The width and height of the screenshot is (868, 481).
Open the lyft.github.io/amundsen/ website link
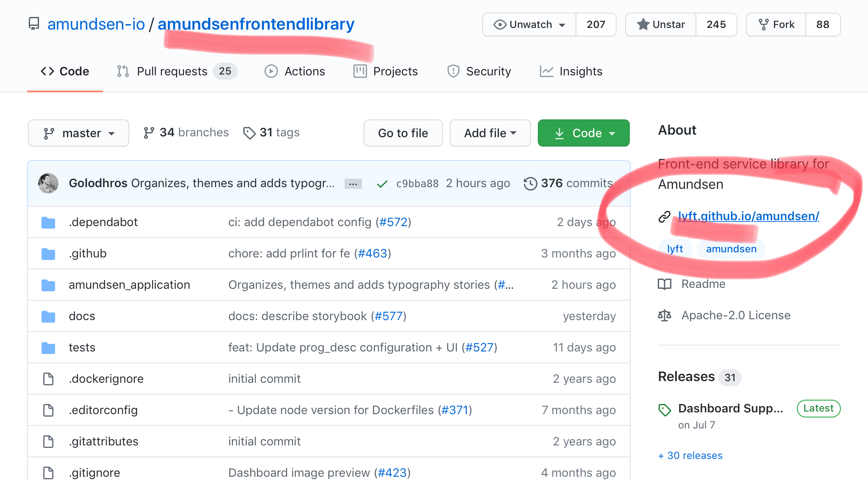pos(748,216)
